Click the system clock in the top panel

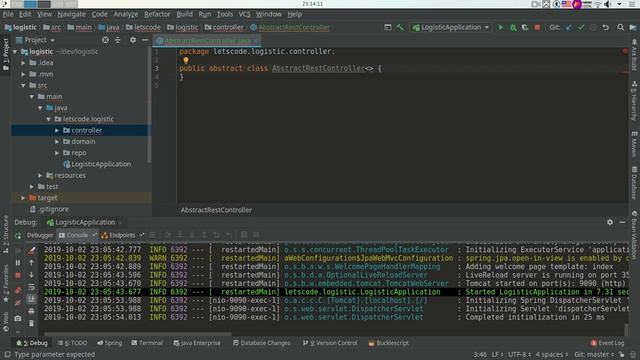click(x=312, y=4)
